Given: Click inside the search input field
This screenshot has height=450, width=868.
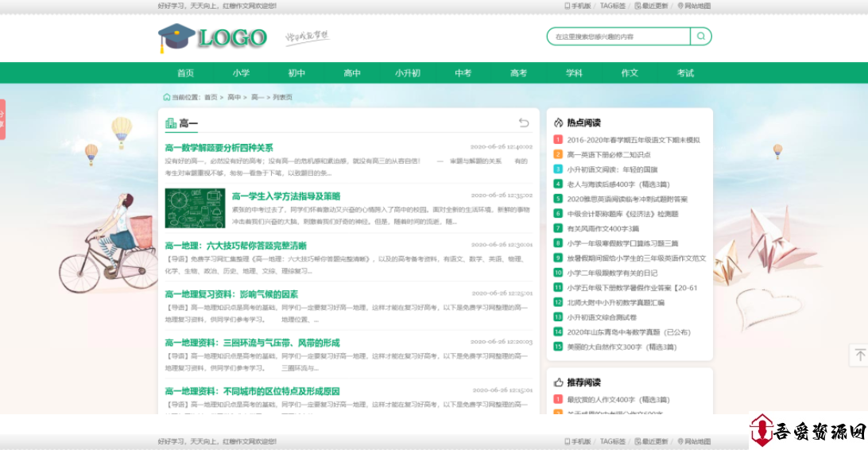Looking at the screenshot, I should click(618, 37).
